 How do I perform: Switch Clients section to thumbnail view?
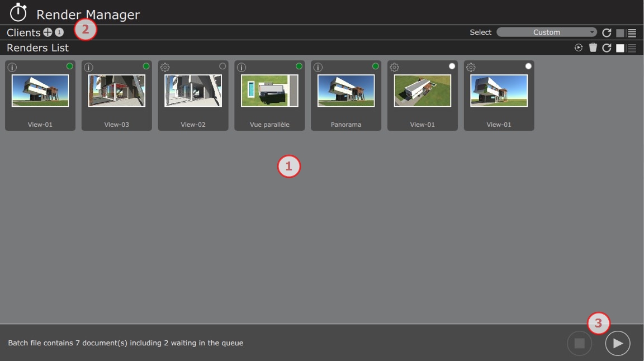(x=620, y=33)
